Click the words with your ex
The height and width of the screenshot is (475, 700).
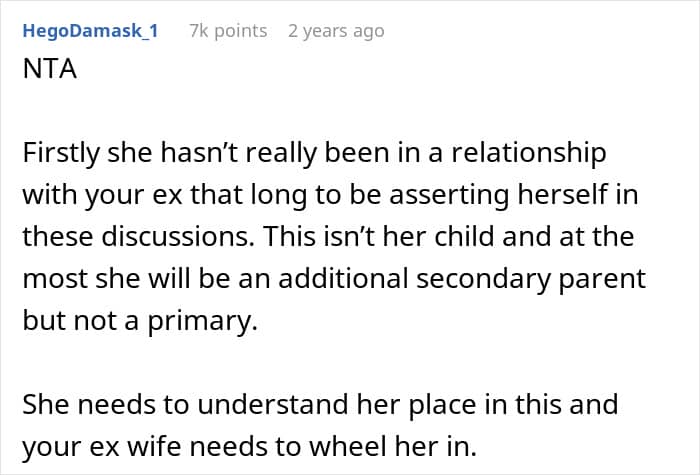click(x=103, y=196)
